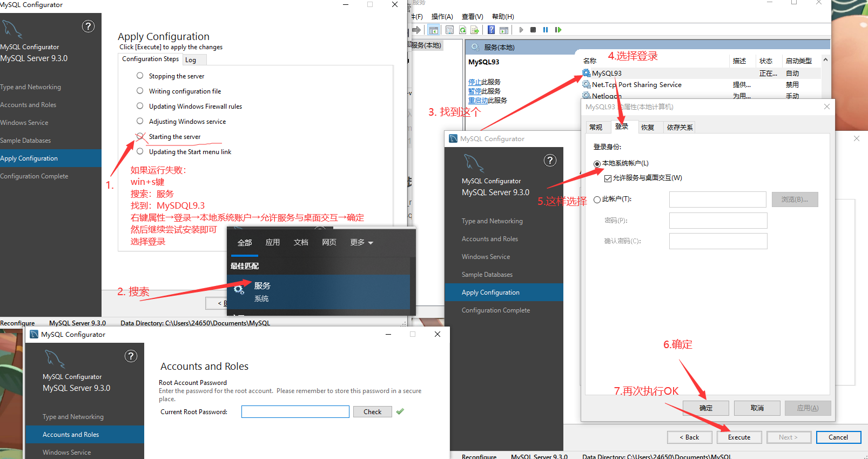The height and width of the screenshot is (459, 868).
Task: Select the 文档 search tab
Action: (301, 242)
